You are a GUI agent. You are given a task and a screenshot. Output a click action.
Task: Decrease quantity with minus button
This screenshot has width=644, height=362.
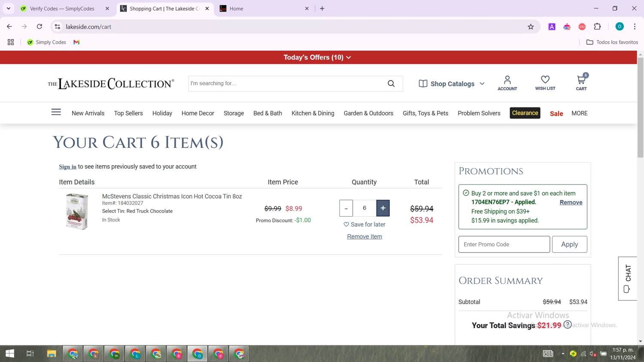346,208
